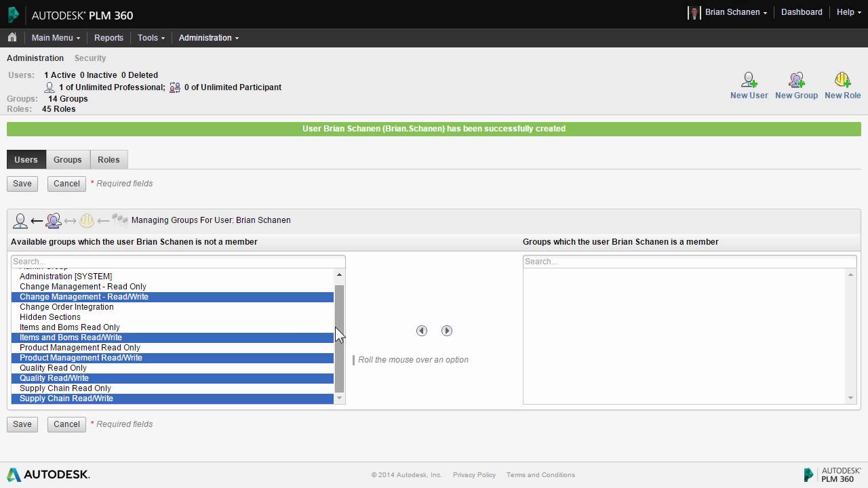Click the bottom Cancel button
Image resolution: width=868 pixels, height=488 pixels.
[66, 424]
